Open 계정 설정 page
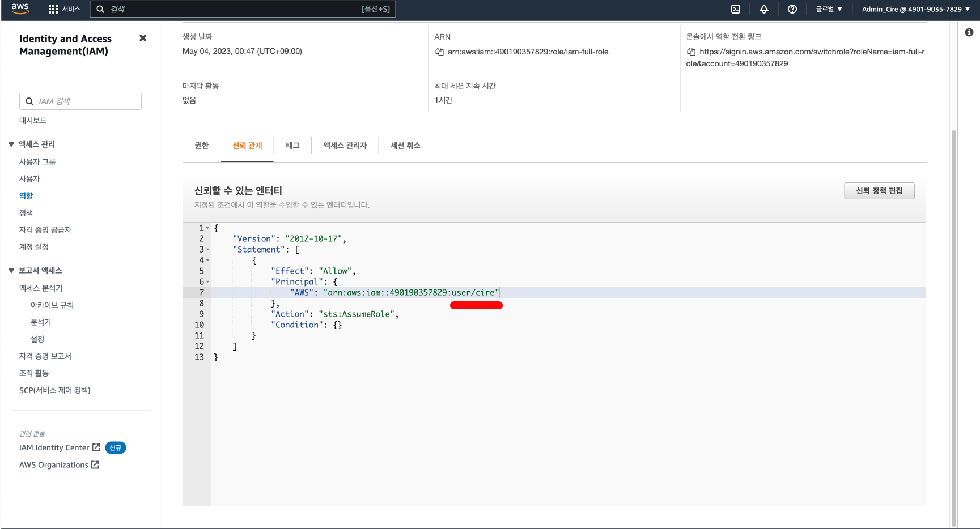 click(34, 247)
